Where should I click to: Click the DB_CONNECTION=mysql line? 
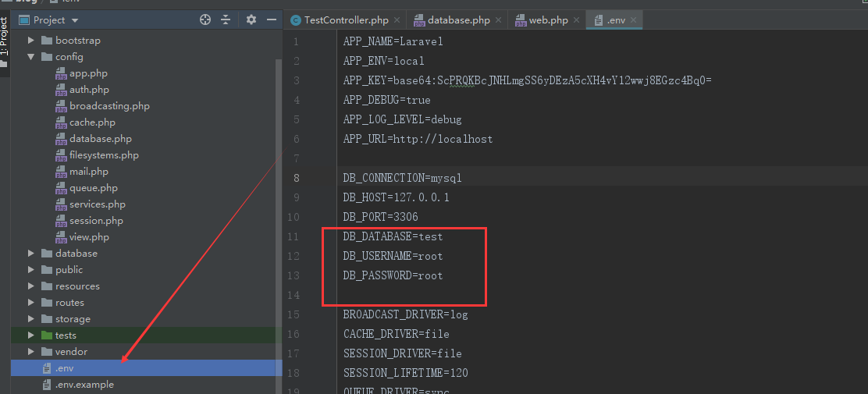[x=403, y=178]
